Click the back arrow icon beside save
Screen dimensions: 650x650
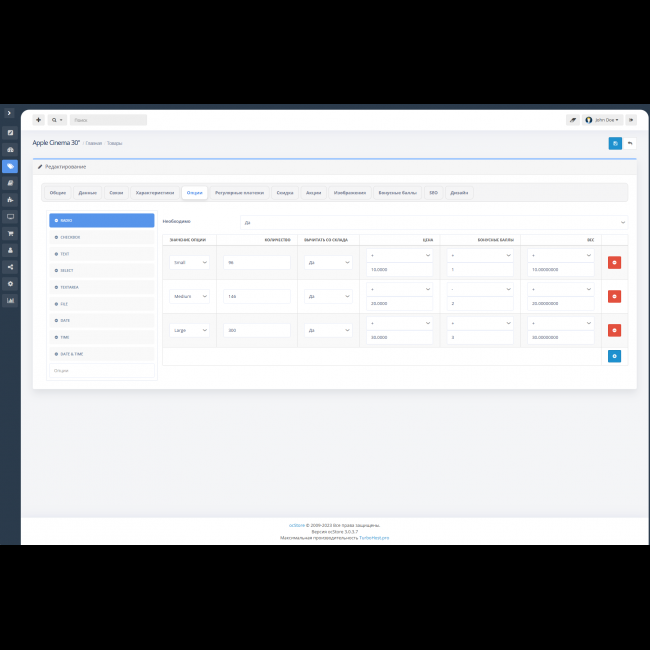click(630, 143)
